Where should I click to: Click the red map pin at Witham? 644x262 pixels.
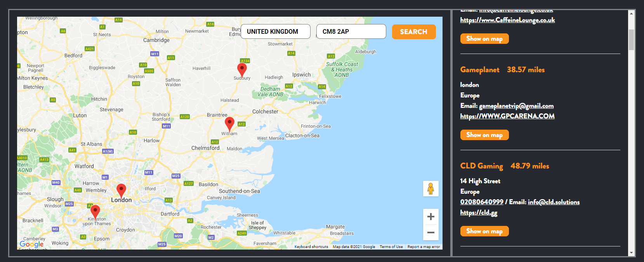(229, 123)
